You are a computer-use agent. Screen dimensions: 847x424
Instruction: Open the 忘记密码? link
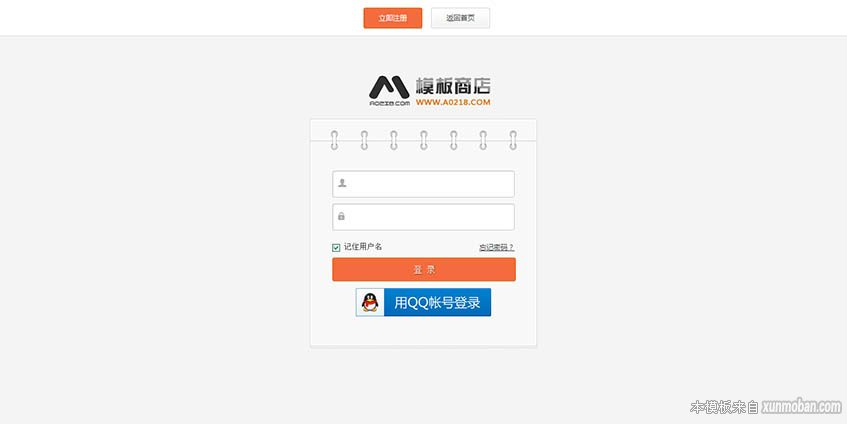pos(496,247)
